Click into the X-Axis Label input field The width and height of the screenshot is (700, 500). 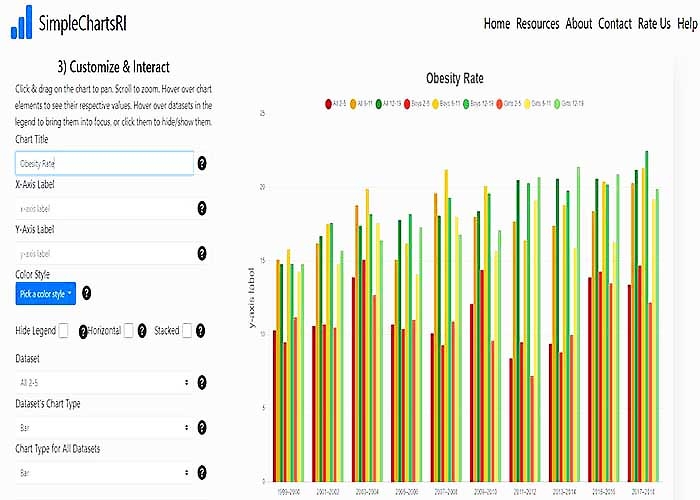click(104, 209)
